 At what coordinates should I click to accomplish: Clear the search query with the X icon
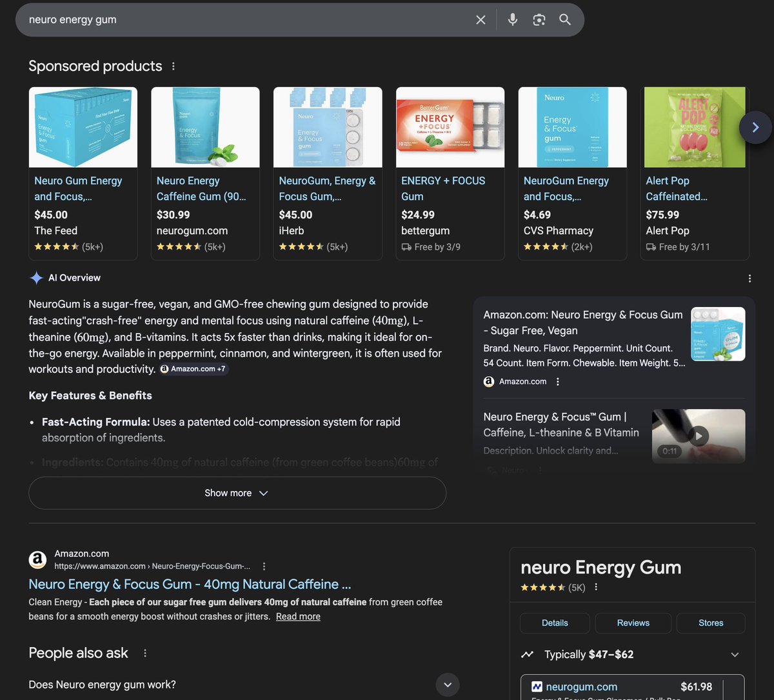pos(481,20)
